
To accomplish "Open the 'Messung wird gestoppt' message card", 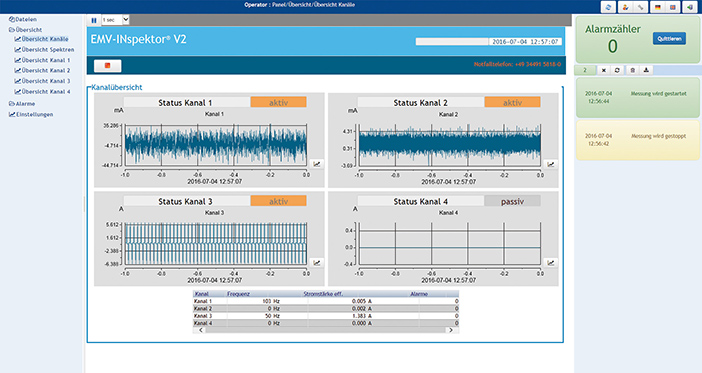I will 638,140.
